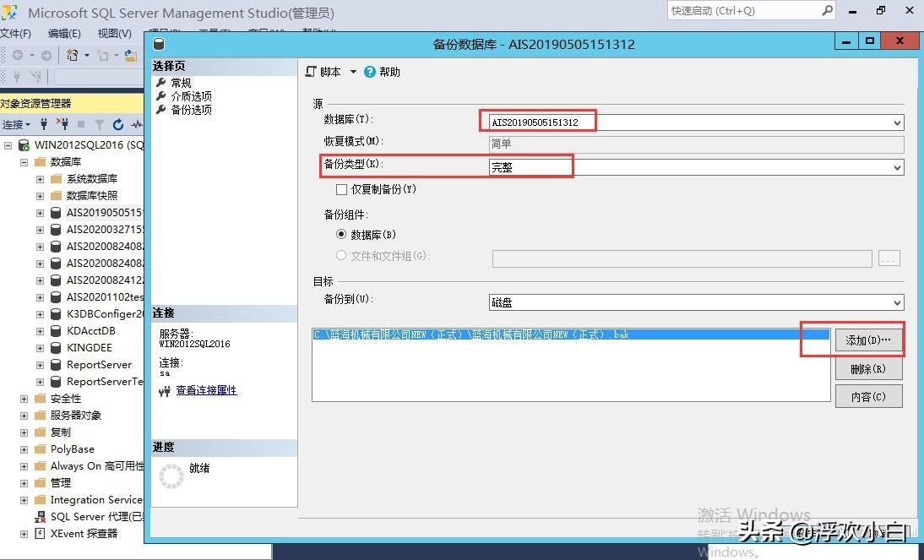Screen dimensions: 924x560
Task: Select the 数据库(B) radio button
Action: click(x=340, y=234)
